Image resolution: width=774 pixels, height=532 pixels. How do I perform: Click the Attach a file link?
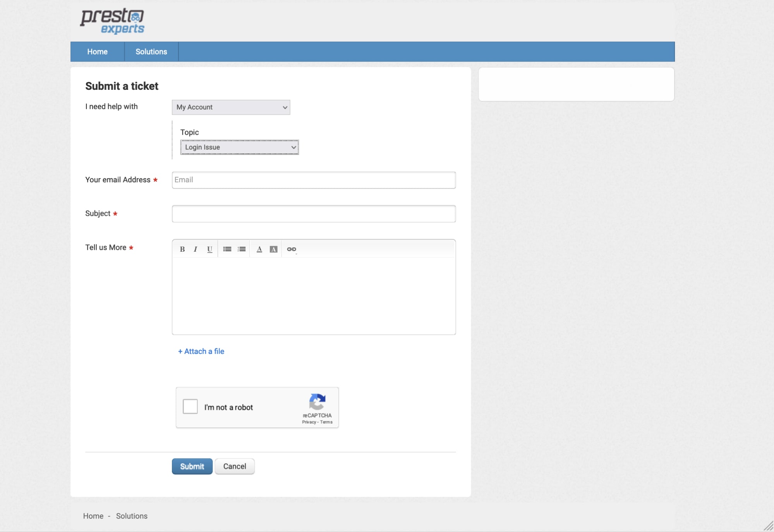click(x=201, y=351)
